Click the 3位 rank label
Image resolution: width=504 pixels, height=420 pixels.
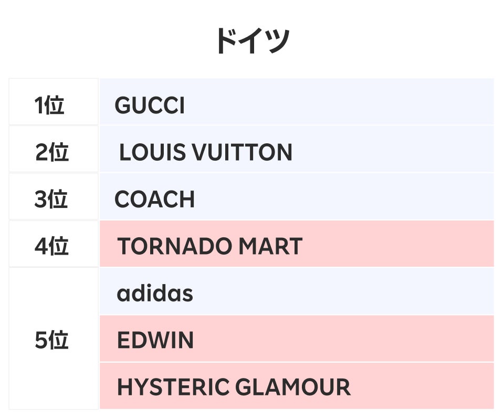tap(51, 200)
